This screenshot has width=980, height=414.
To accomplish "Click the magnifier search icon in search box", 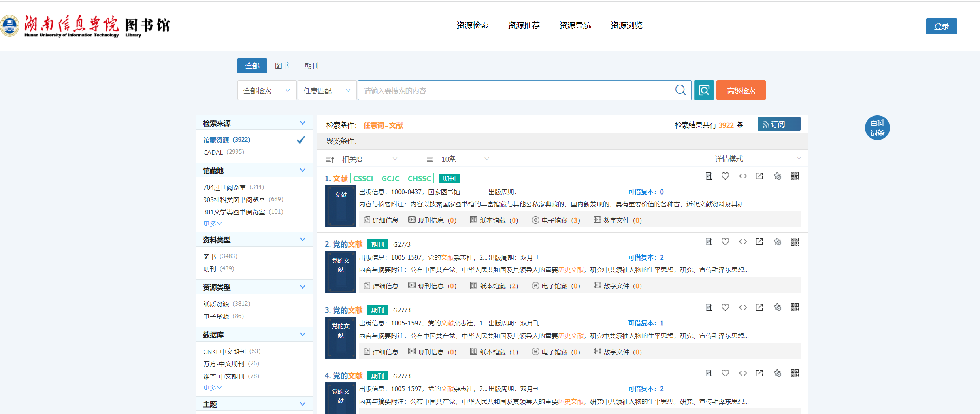I will [680, 90].
